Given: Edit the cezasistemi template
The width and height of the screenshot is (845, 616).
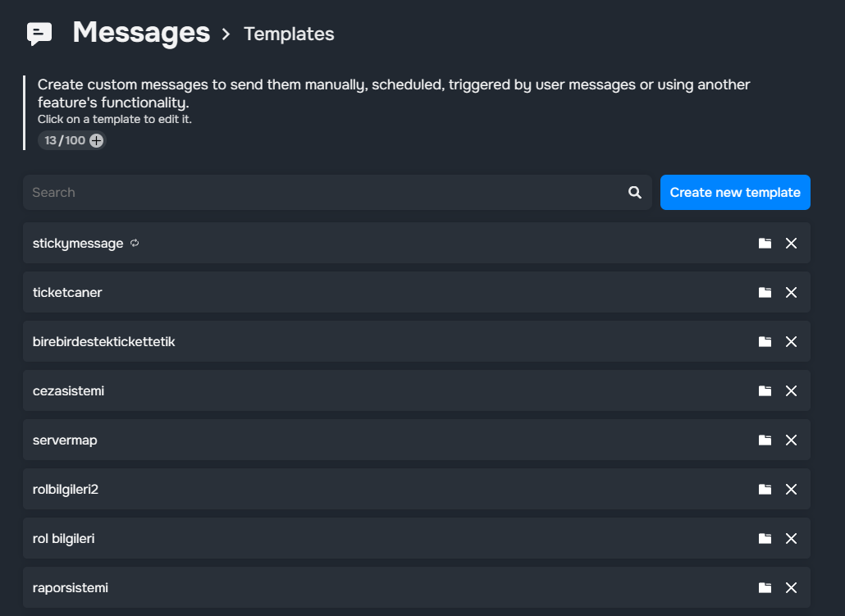Looking at the screenshot, I should point(69,391).
